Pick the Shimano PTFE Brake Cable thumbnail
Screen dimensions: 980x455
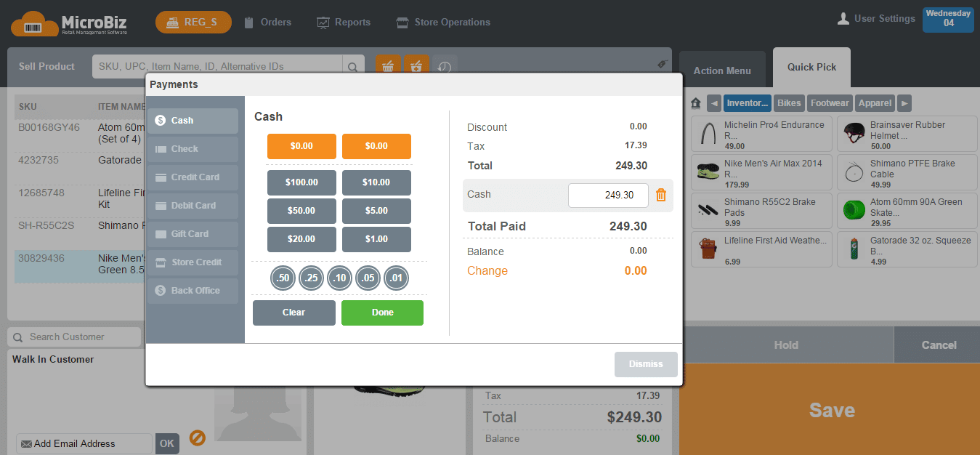point(854,172)
